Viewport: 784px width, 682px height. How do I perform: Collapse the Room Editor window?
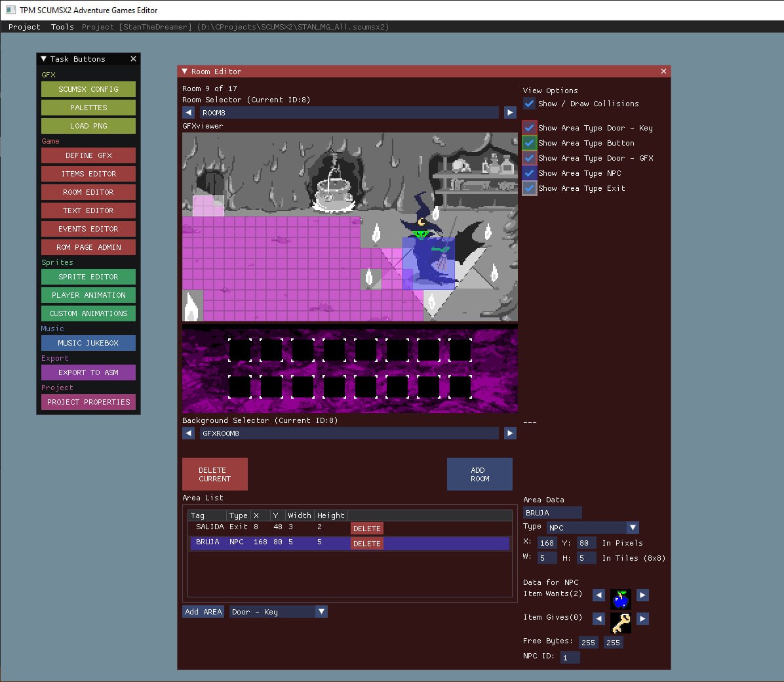(184, 71)
